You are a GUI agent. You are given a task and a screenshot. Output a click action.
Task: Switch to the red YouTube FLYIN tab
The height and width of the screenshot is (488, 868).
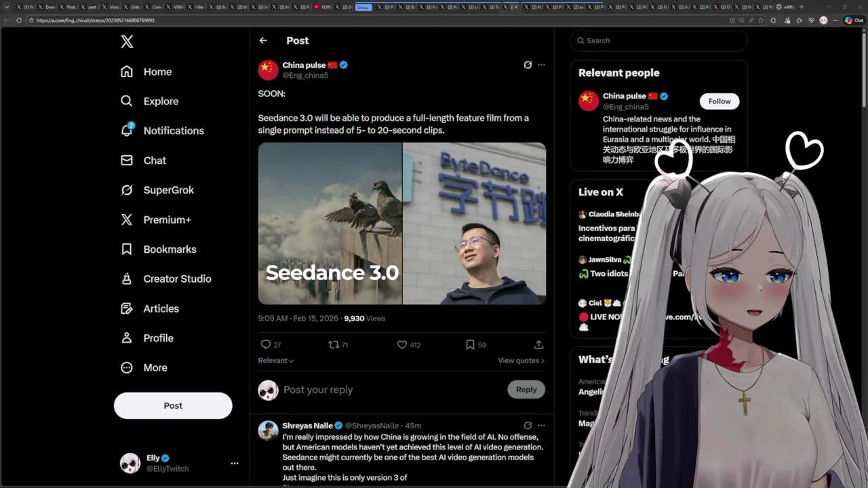pos(323,7)
